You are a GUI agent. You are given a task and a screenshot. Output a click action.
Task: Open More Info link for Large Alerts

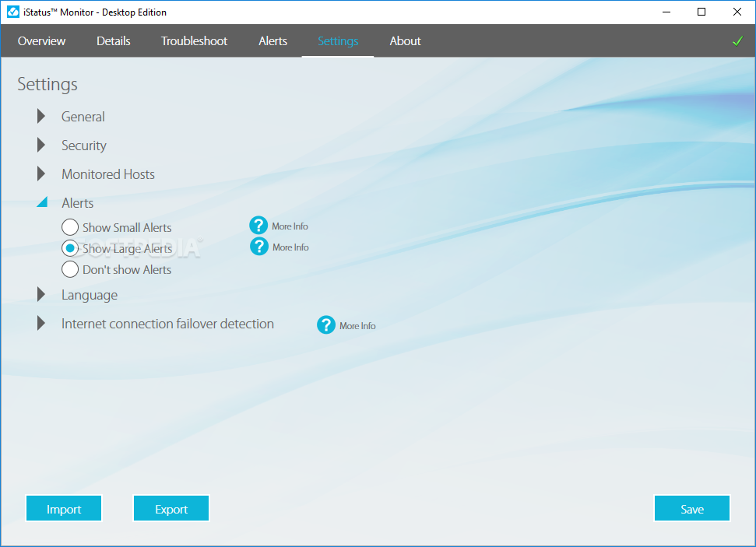[290, 247]
